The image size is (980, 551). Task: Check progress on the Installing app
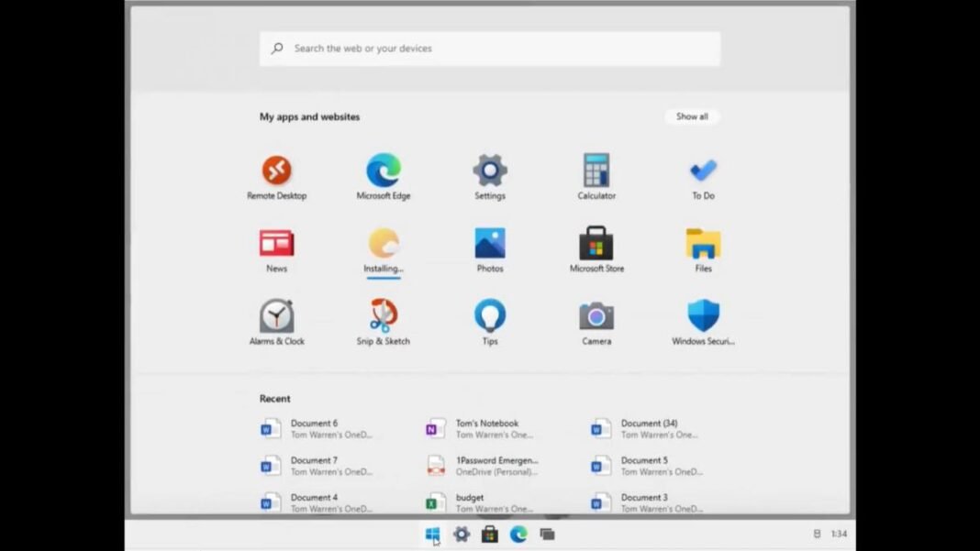point(383,244)
